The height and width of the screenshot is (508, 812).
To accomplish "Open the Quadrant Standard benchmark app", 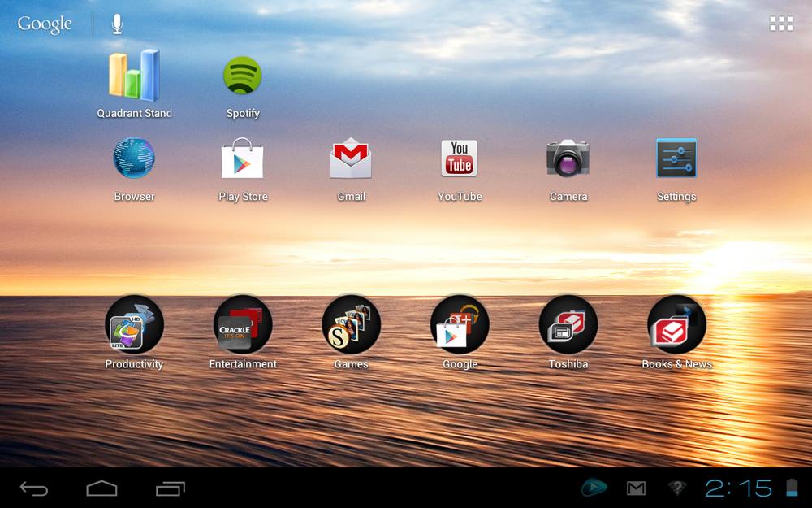I will pos(134,76).
